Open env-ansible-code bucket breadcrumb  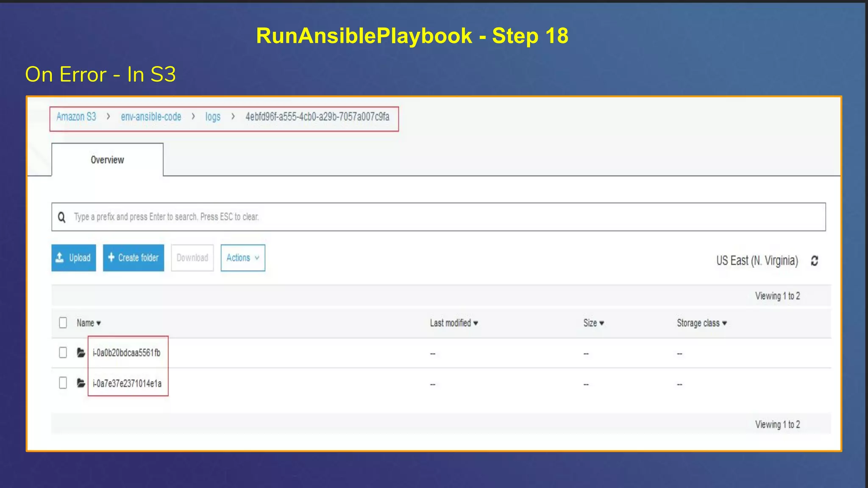click(x=151, y=116)
